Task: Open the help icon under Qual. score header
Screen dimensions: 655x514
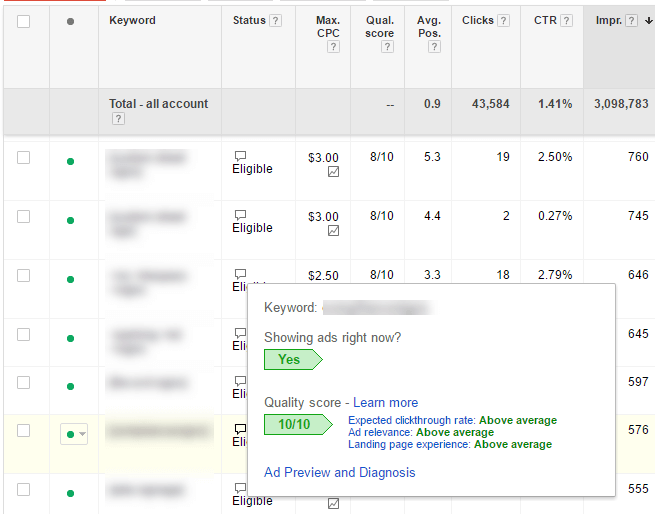Action: (x=380, y=47)
